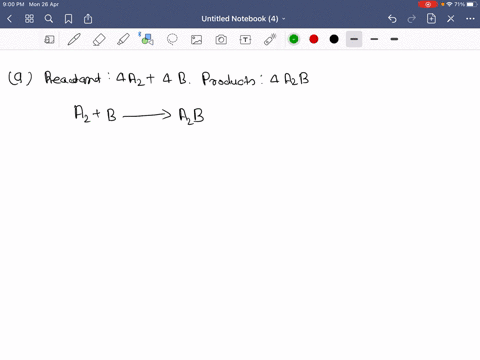Select the Shapes tool
480x360 pixels.
[x=147, y=39]
